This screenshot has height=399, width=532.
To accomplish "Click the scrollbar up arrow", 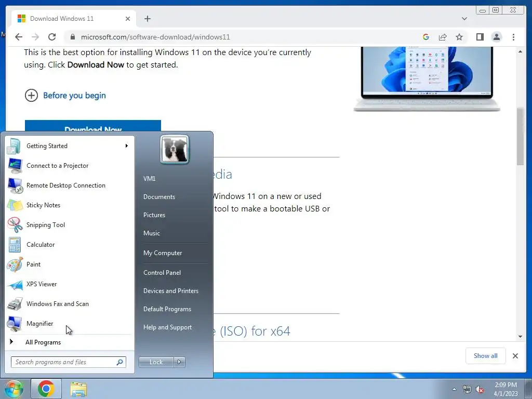I will coord(520,51).
